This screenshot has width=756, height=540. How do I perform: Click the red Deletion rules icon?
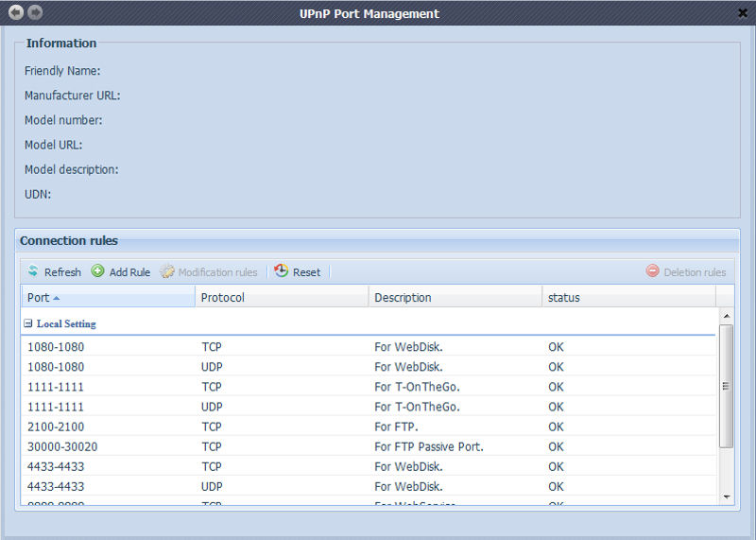pos(652,271)
